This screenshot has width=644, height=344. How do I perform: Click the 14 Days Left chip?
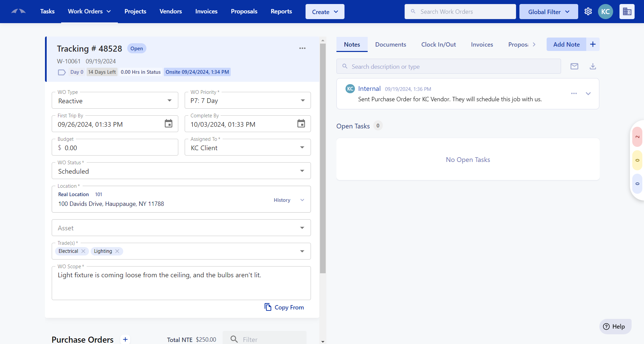(x=102, y=72)
